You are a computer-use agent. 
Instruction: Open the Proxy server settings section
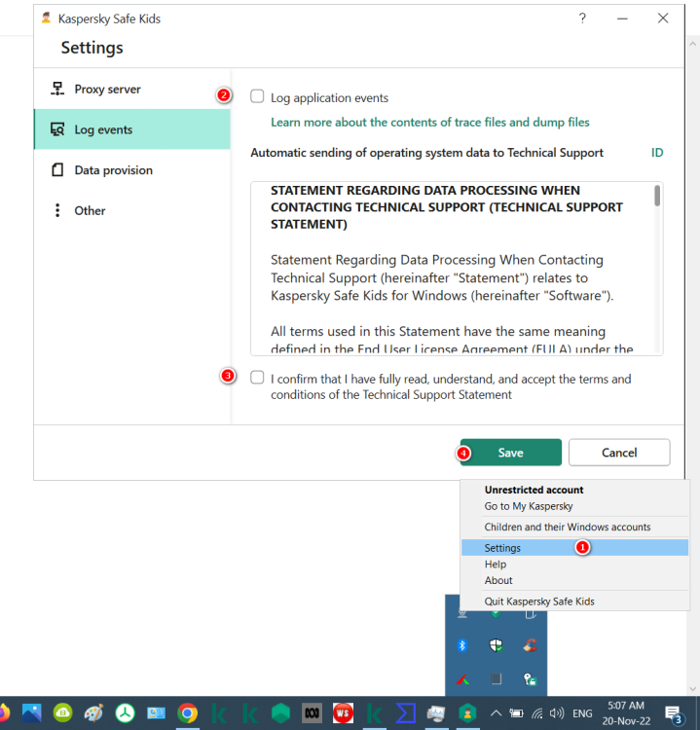coord(132,89)
